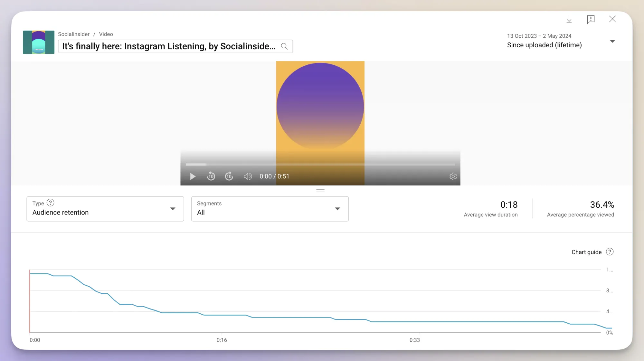Image resolution: width=644 pixels, height=361 pixels.
Task: Click the Video breadcrumb link
Action: (106, 34)
